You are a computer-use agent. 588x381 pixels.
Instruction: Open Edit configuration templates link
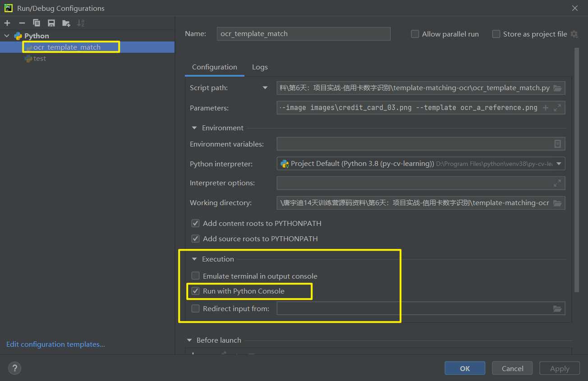pyautogui.click(x=55, y=344)
